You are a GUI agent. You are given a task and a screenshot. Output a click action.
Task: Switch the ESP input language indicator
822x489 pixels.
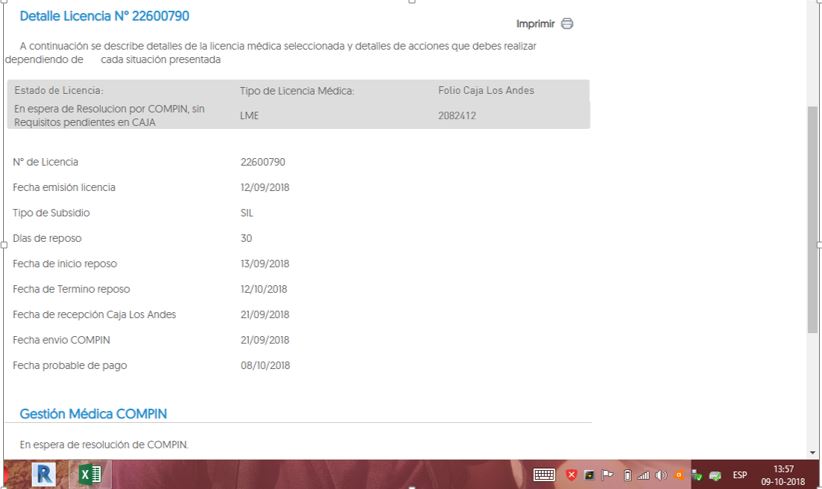tap(740, 475)
